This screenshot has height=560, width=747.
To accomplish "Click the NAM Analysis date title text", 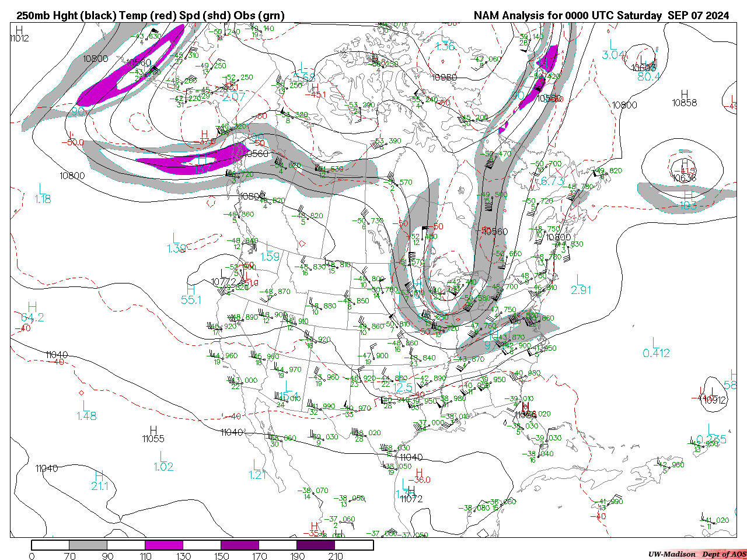I will (x=601, y=16).
